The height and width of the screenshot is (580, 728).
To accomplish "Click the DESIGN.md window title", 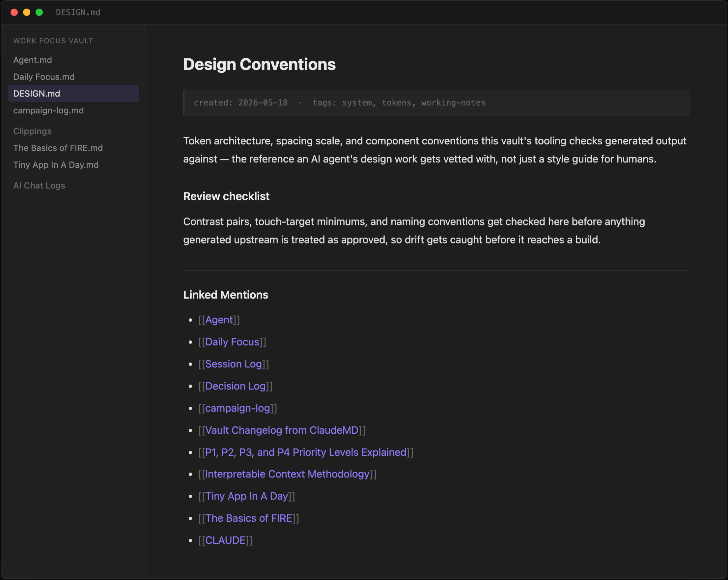I will [x=78, y=13].
